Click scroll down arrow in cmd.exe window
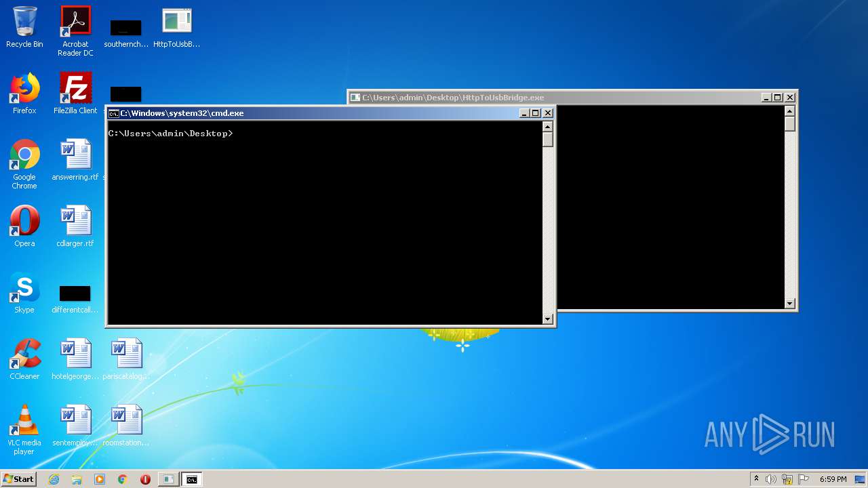 (548, 319)
